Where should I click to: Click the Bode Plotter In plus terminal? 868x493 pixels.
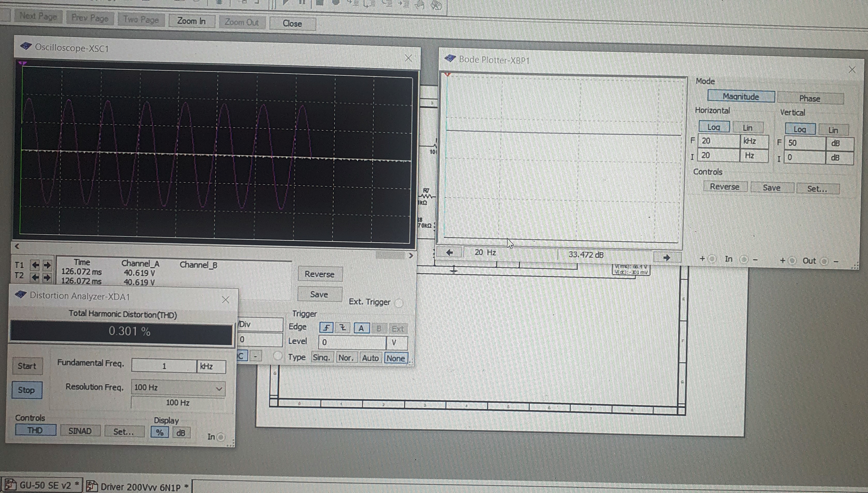click(712, 259)
